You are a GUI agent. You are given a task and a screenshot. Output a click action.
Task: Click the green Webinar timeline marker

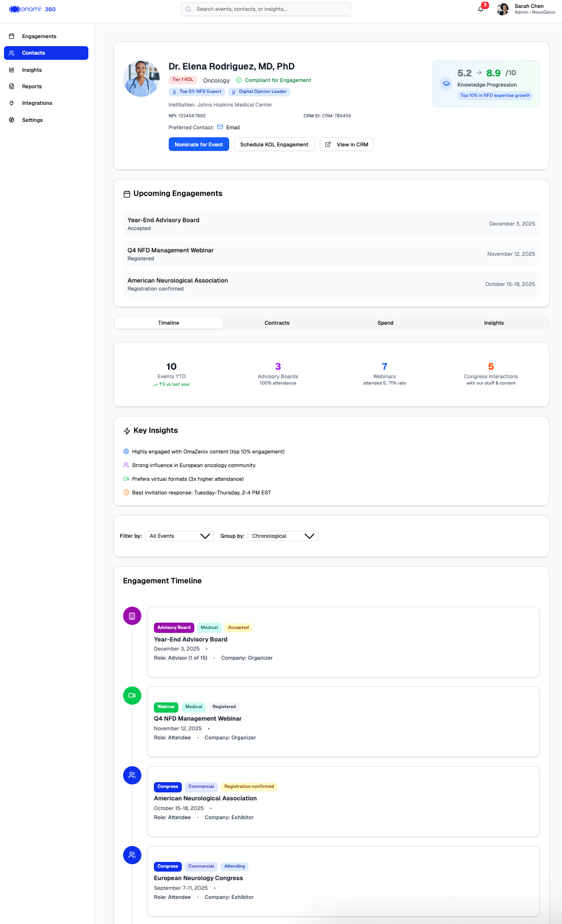click(x=132, y=696)
